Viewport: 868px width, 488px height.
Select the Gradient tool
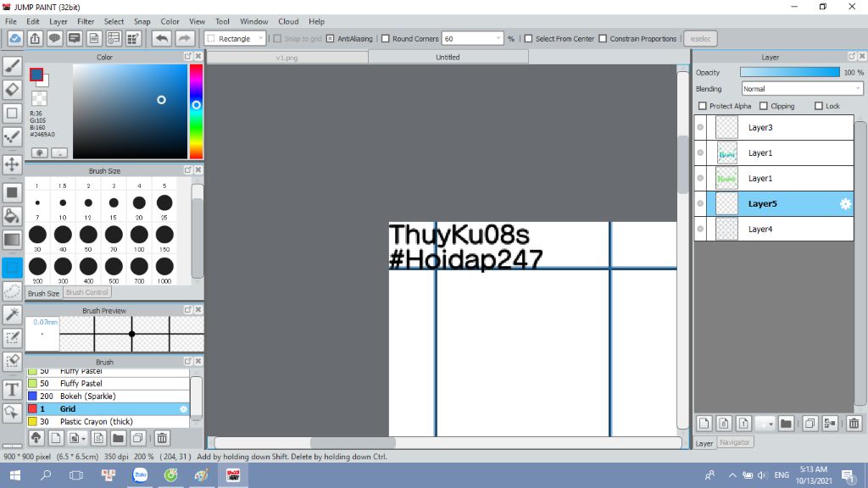[x=12, y=240]
